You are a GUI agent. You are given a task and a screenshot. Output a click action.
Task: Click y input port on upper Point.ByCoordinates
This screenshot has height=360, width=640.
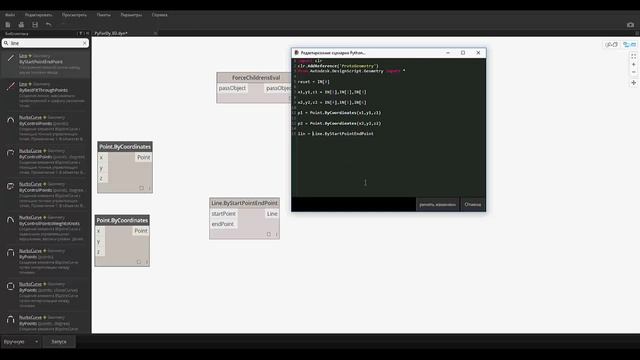pos(102,168)
